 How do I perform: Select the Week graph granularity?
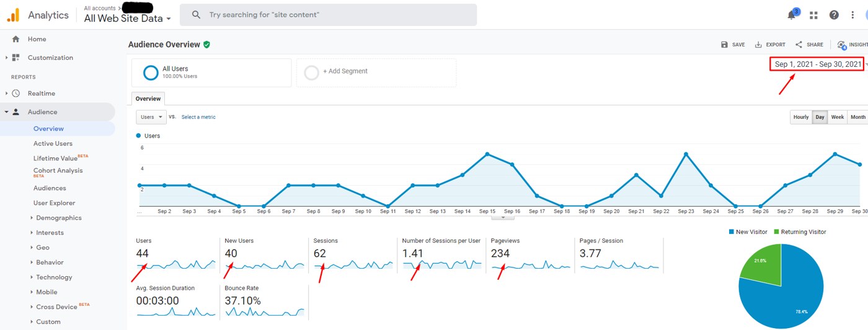click(837, 117)
